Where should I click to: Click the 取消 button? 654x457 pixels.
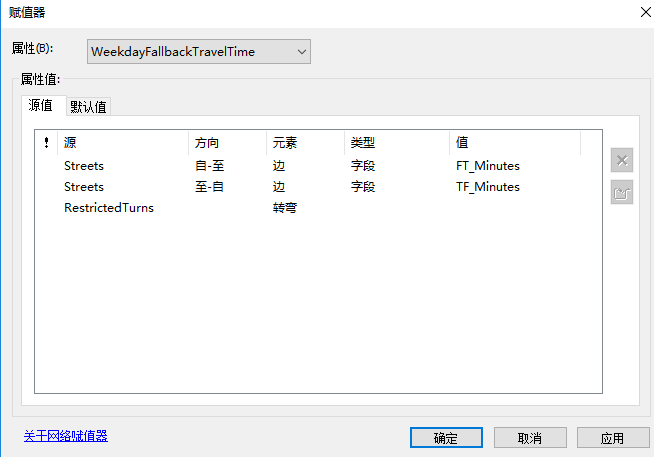pyautogui.click(x=530, y=438)
